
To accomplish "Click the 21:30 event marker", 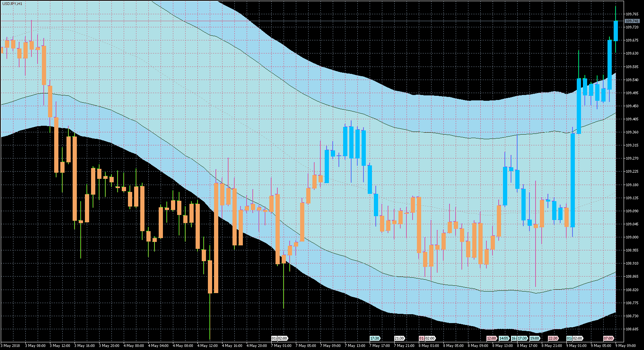I will pos(400,338).
